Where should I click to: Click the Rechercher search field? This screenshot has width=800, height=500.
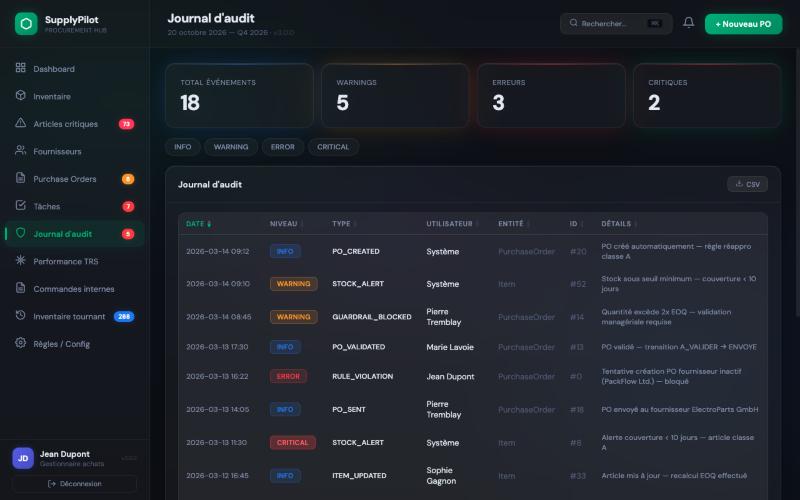point(616,23)
